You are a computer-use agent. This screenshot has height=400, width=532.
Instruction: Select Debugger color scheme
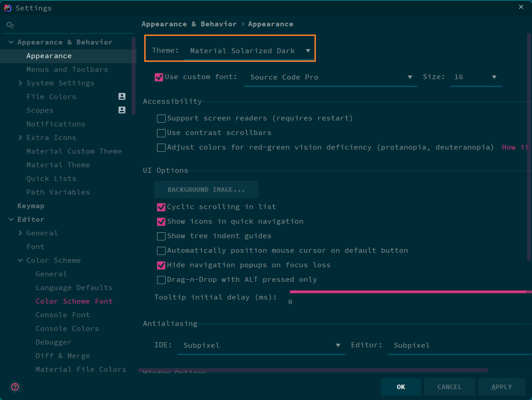click(54, 342)
